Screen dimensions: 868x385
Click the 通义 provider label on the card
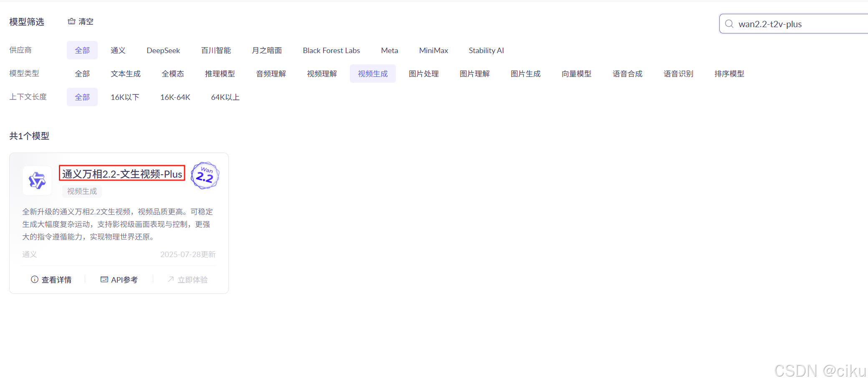coord(30,254)
